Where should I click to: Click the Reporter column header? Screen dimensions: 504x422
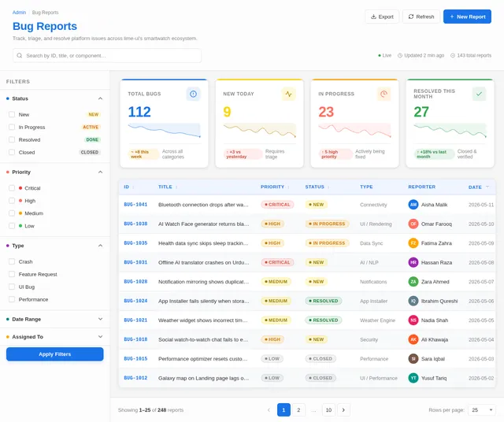[x=422, y=187]
